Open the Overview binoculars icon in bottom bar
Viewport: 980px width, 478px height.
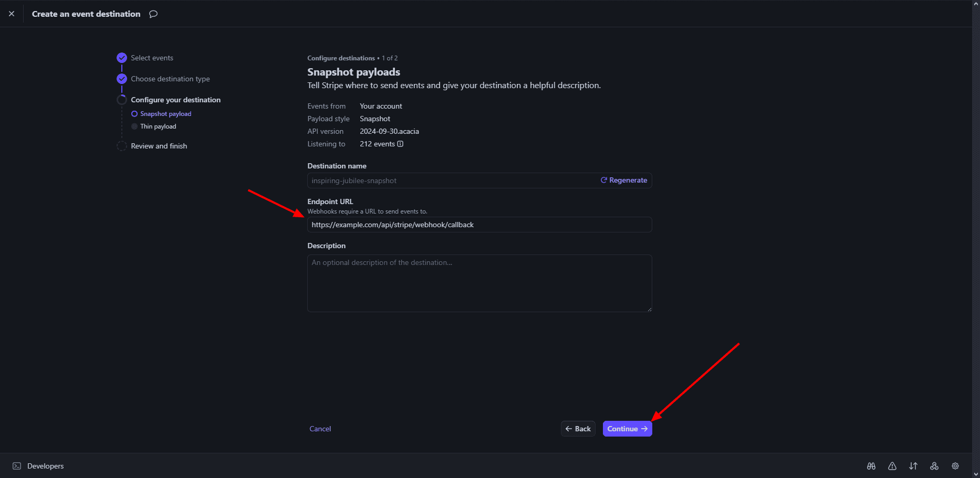(x=871, y=466)
